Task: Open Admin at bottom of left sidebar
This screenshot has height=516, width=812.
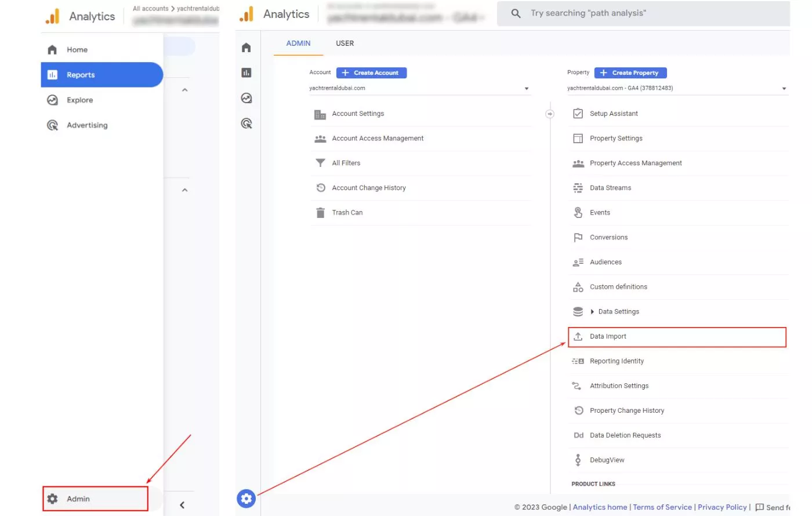Action: pos(96,499)
